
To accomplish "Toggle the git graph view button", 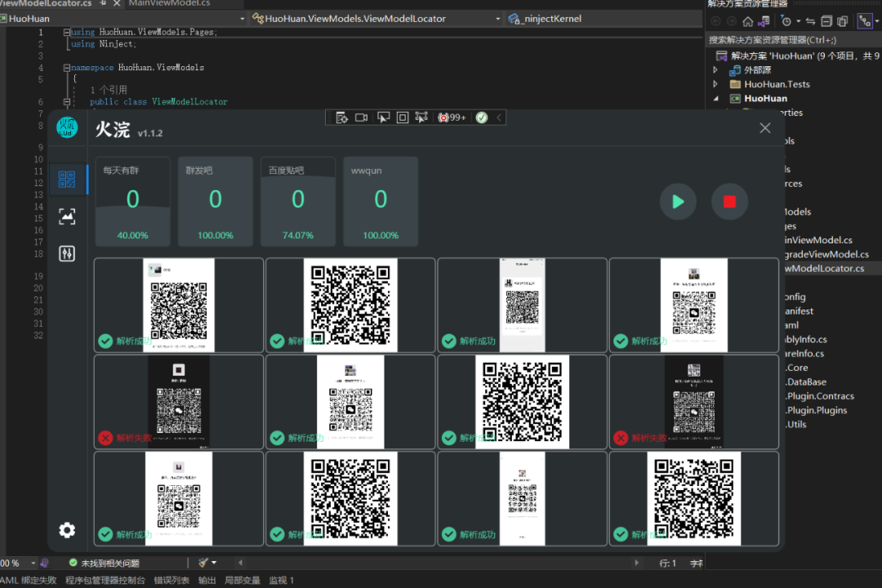I will (865, 21).
